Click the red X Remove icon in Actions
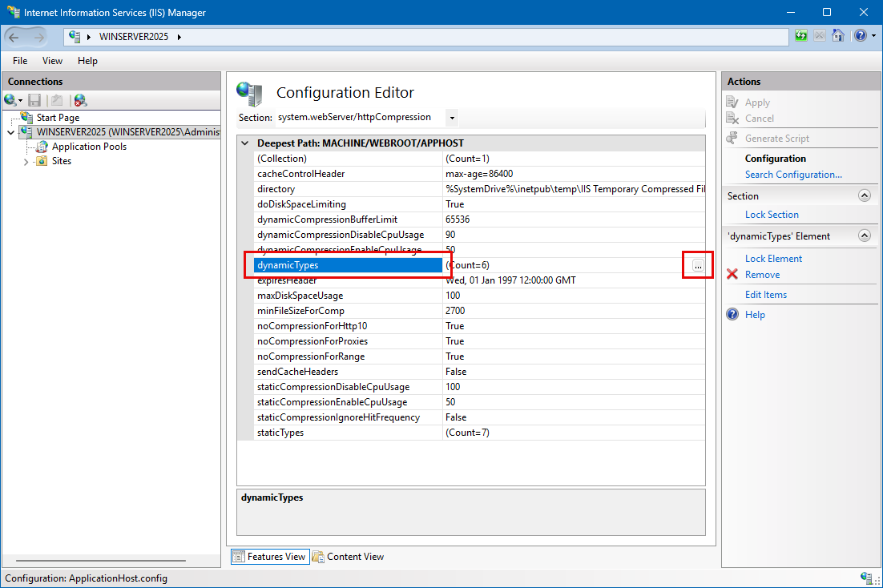Viewport: 883px width, 588px height. click(x=732, y=275)
